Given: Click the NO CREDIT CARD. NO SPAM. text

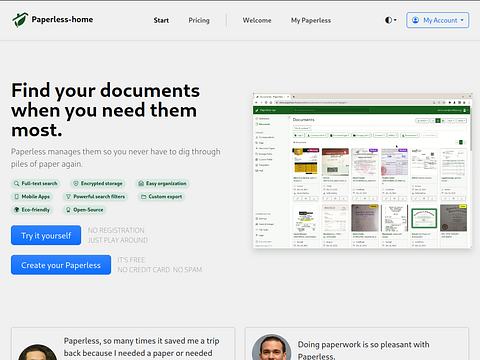Looking at the screenshot, I should (x=160, y=270).
